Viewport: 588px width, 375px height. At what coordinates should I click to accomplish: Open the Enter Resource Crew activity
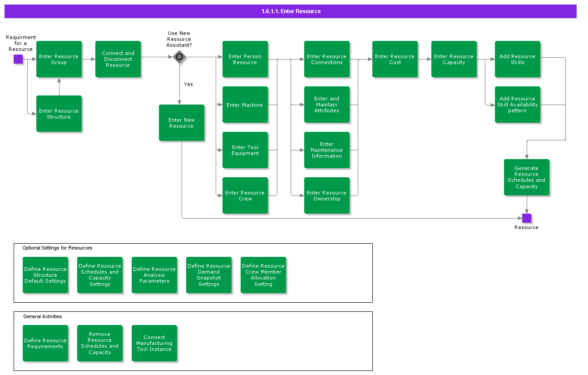coord(245,195)
